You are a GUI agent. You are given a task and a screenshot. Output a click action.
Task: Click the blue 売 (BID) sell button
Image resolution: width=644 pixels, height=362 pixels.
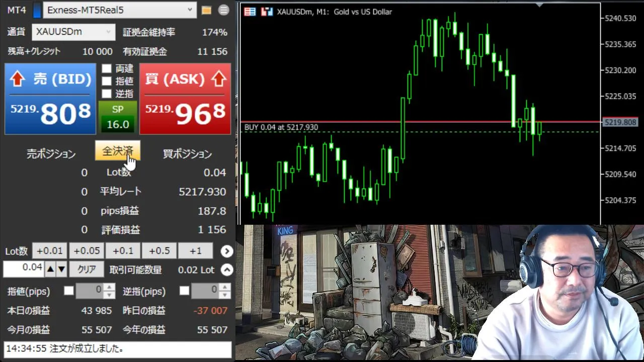[x=50, y=99]
